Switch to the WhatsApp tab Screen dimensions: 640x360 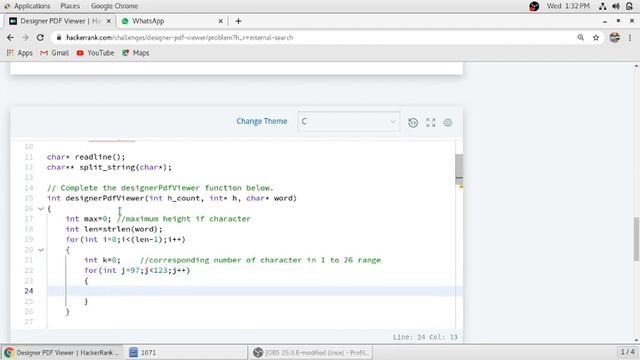pyautogui.click(x=172, y=21)
